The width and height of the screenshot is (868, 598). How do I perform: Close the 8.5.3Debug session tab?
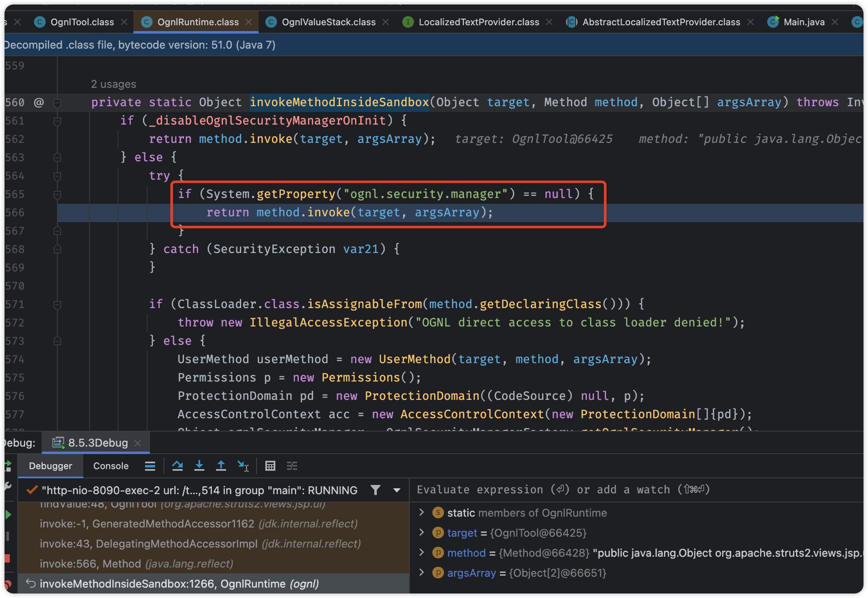tap(138, 443)
